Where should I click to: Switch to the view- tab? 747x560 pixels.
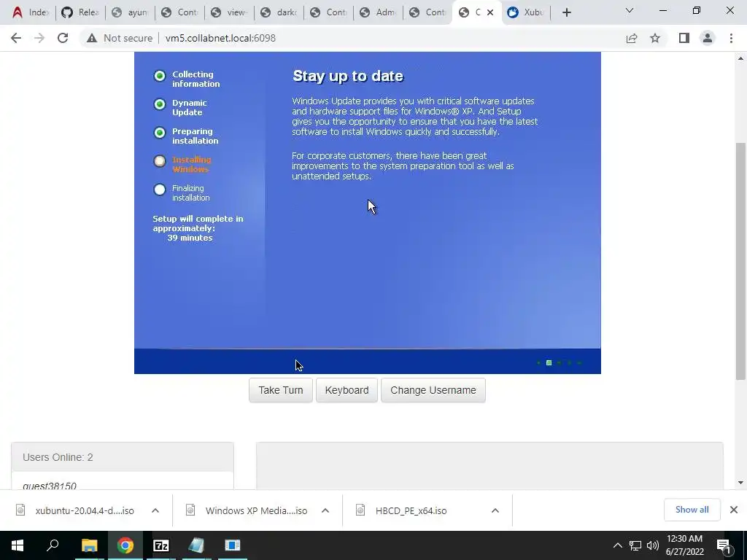pos(228,12)
